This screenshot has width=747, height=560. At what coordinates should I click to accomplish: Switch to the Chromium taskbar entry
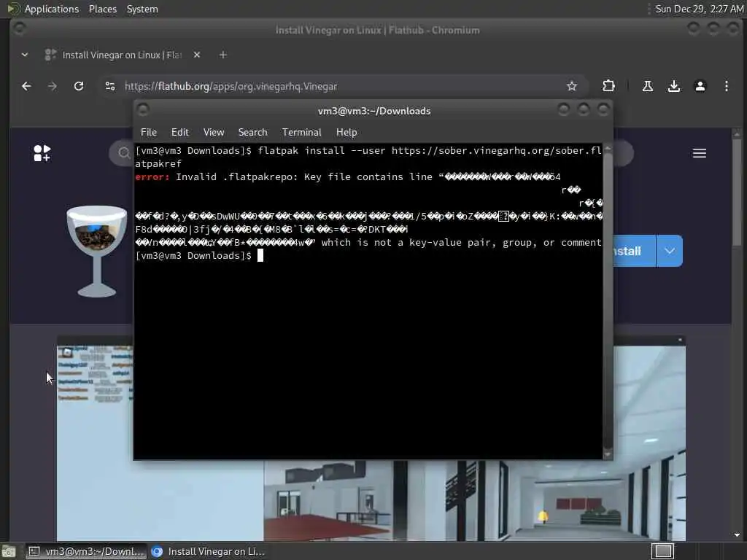pos(208,551)
